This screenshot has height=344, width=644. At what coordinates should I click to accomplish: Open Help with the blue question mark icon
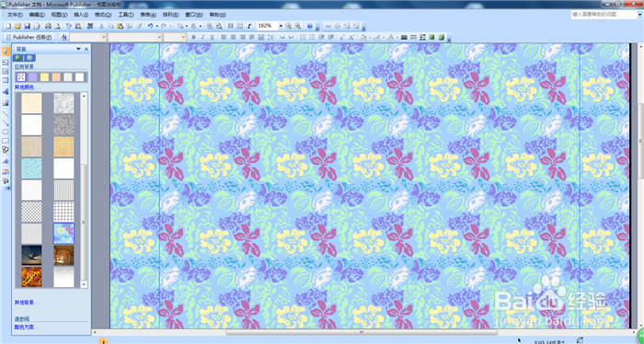310,27
